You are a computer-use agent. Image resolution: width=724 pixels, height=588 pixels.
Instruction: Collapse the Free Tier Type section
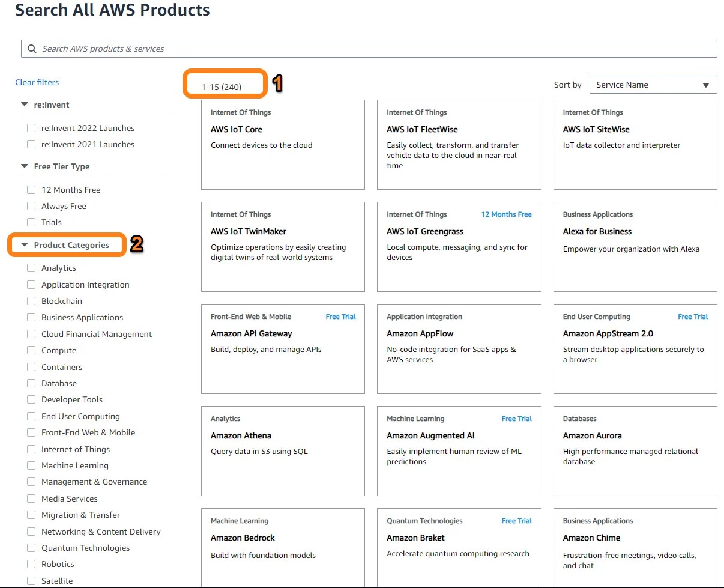pos(24,166)
